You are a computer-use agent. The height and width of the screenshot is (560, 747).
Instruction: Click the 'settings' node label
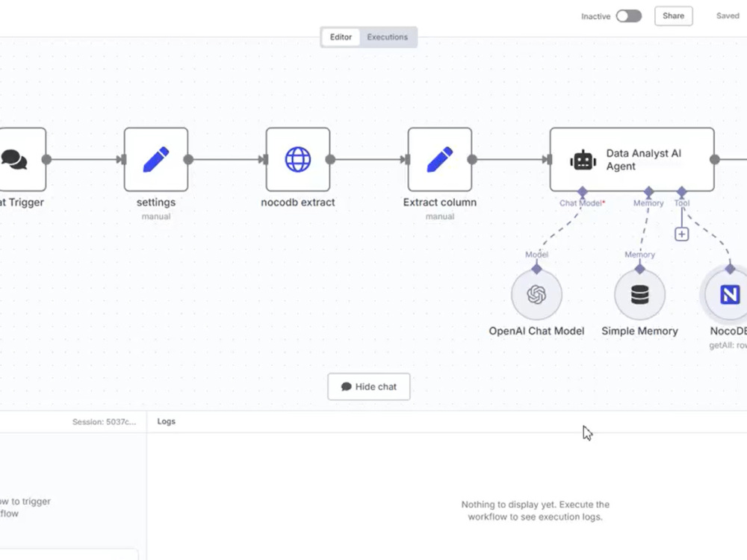(156, 202)
